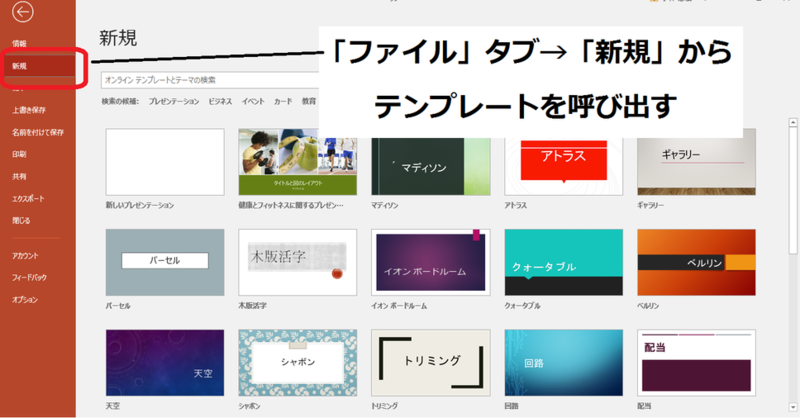
Task: Open フィードバック page
Action: coord(30,278)
